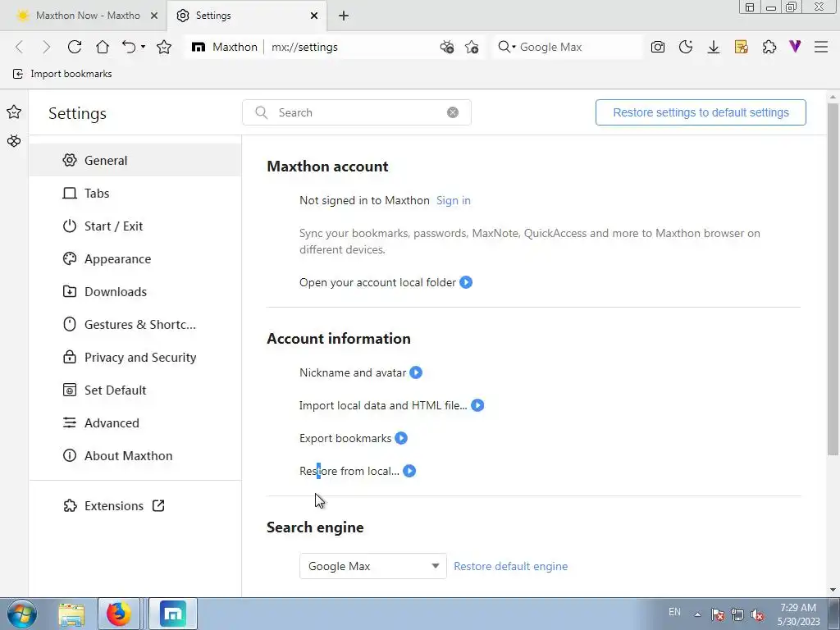This screenshot has height=630, width=840.
Task: Click arrow next to Import local data and HTML file
Action: [477, 405]
